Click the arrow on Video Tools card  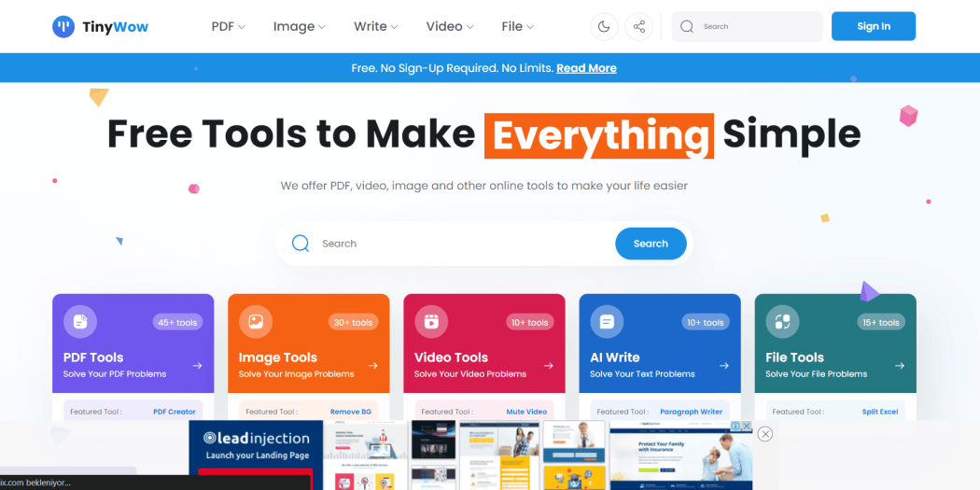[x=549, y=366]
